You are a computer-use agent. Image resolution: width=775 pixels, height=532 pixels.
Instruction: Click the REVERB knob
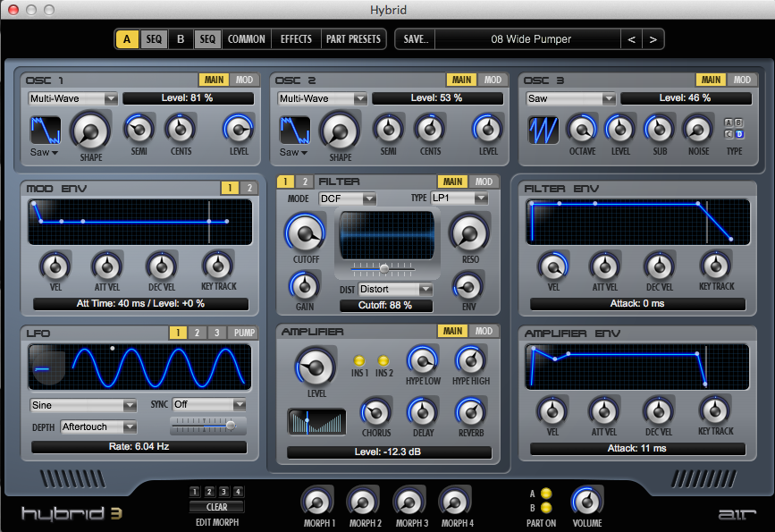(x=470, y=412)
